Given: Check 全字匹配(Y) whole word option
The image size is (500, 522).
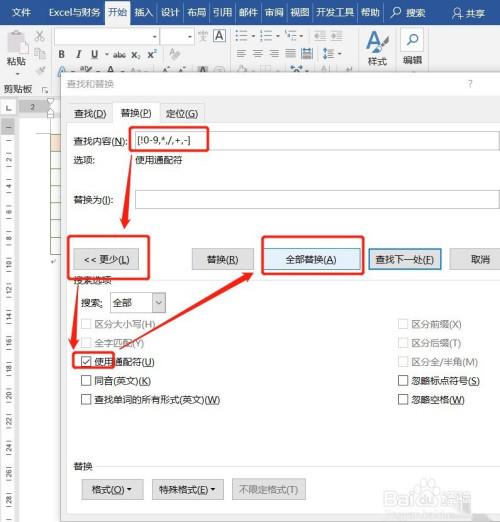Looking at the screenshot, I should pos(86,343).
